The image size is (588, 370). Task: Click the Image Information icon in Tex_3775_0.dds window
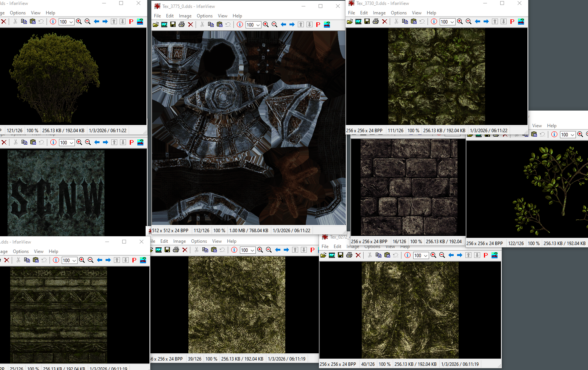240,25
